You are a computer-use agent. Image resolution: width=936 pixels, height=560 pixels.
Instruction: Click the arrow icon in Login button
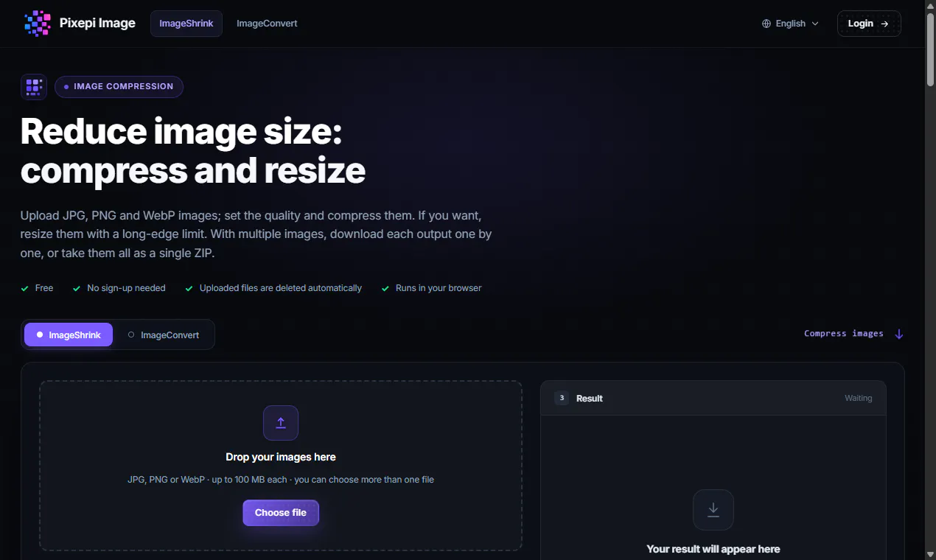[x=885, y=24]
